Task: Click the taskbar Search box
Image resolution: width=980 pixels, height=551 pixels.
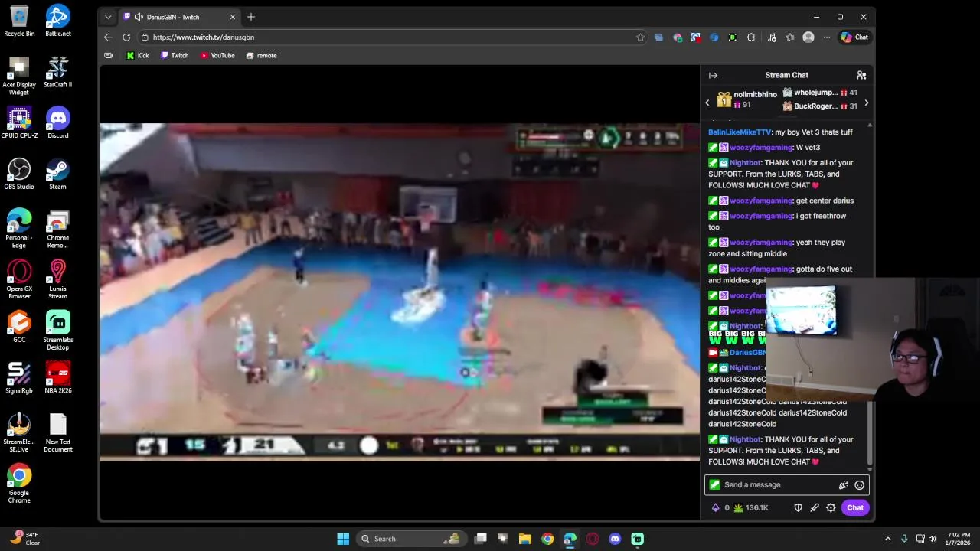Action: click(x=412, y=539)
